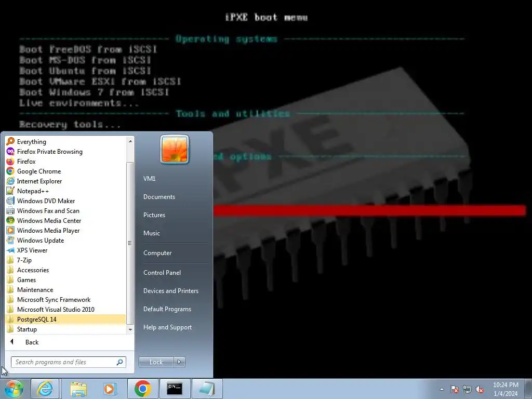Open XPS Viewer icon

(x=10, y=250)
